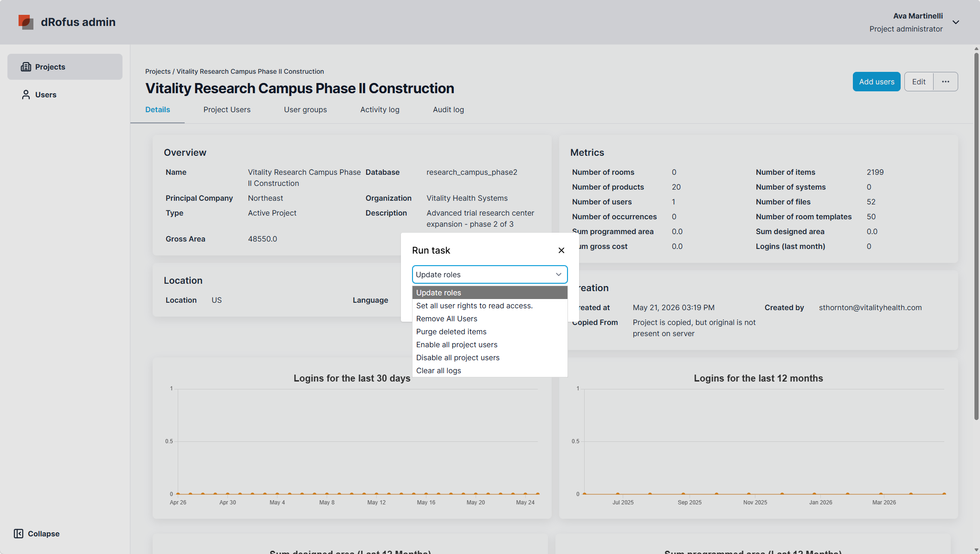Click the Number of items value 2199
Viewport: 980px width, 554px height.
pyautogui.click(x=875, y=172)
